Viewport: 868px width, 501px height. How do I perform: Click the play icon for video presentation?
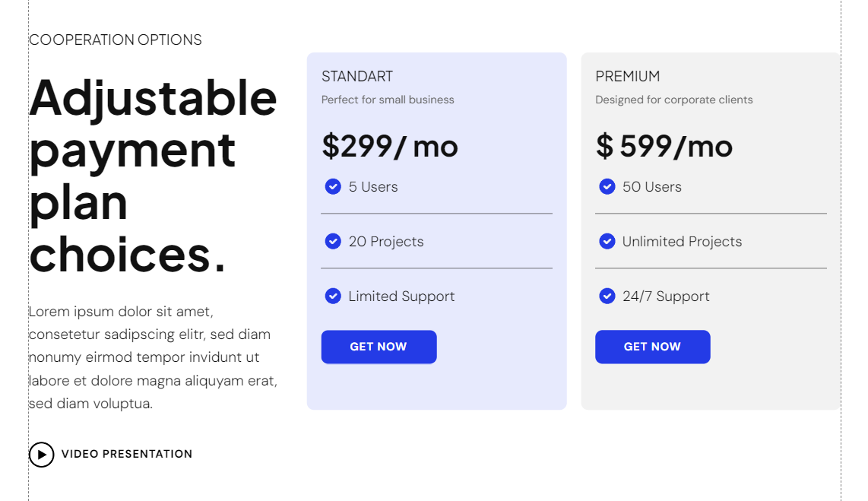click(41, 455)
